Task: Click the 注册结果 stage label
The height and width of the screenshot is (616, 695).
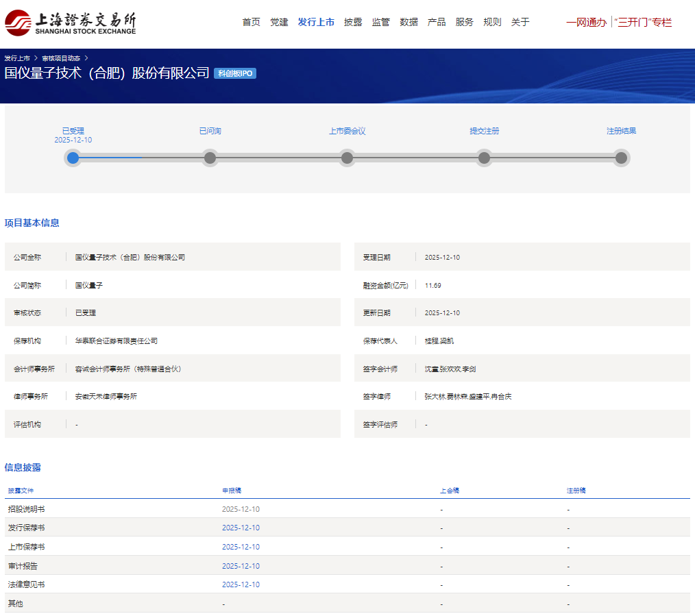Action: tap(622, 131)
